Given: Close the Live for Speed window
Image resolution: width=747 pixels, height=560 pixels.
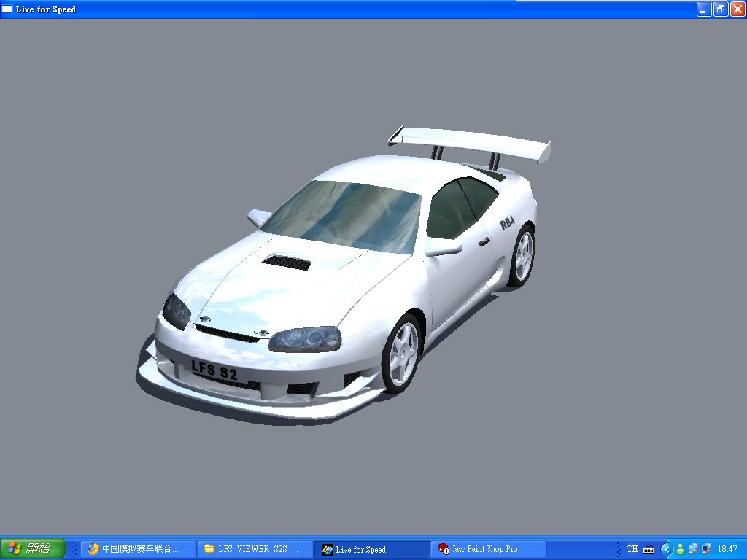Looking at the screenshot, I should pos(738,9).
